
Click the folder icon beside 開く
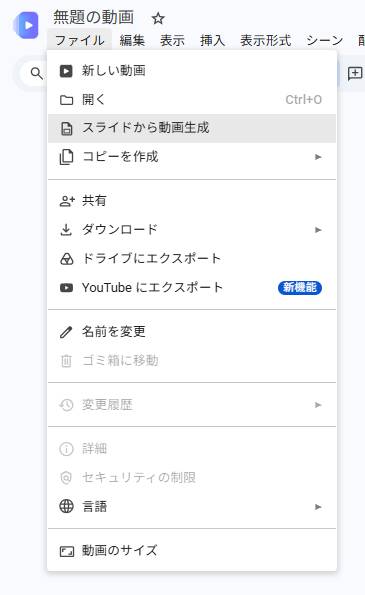tap(66, 100)
